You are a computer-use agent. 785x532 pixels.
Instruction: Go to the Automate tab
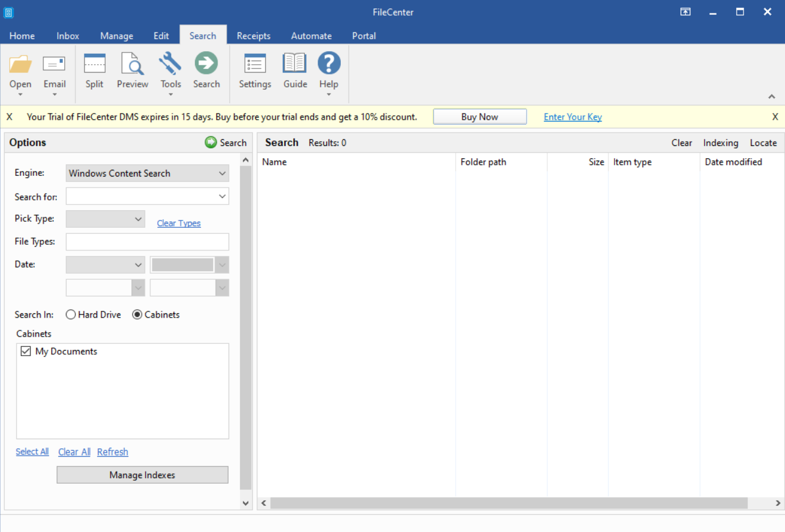click(311, 35)
